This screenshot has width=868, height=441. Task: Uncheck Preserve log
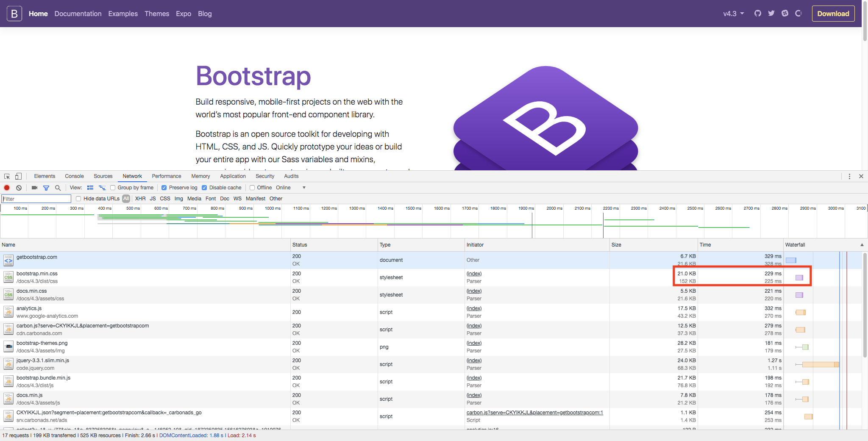click(x=164, y=188)
